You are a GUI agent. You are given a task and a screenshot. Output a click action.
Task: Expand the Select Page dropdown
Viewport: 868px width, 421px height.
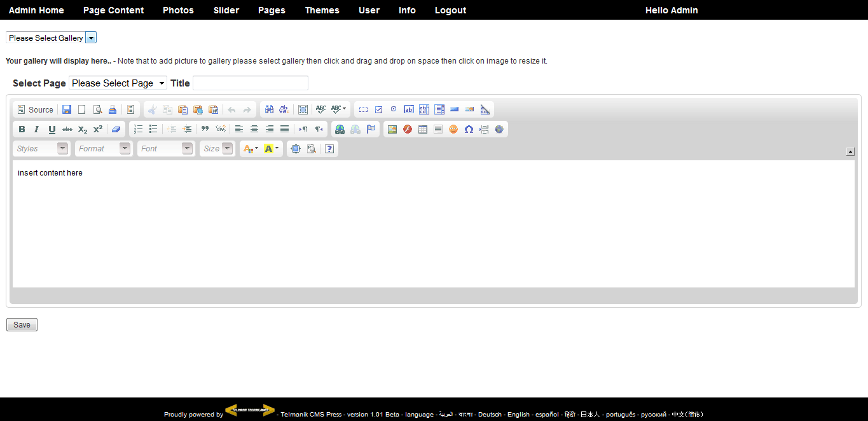click(x=118, y=83)
